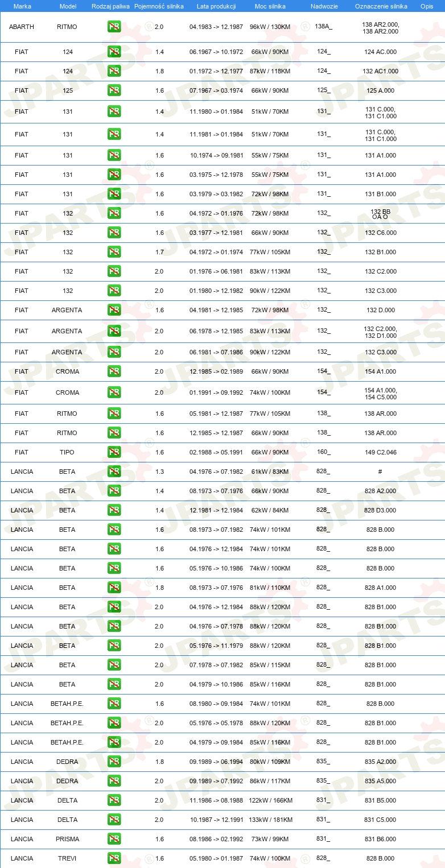Click the petrol icon for FIAT 124 1.4
The image size is (445, 868).
point(114,52)
